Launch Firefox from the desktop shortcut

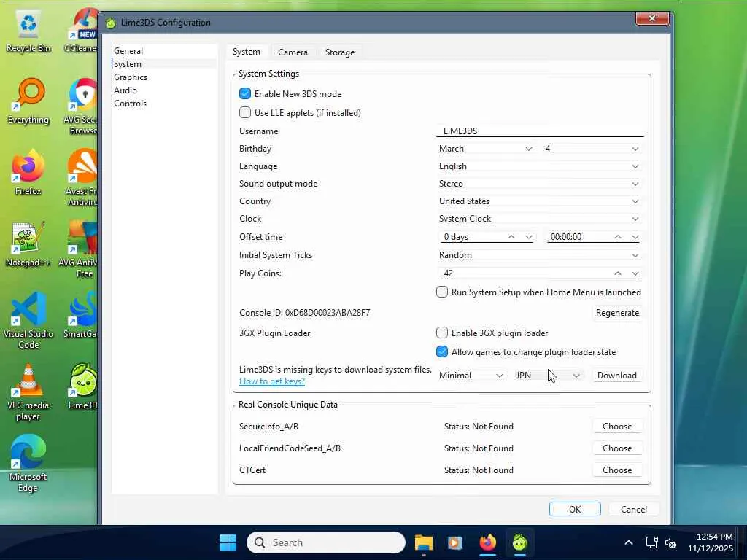point(28,172)
